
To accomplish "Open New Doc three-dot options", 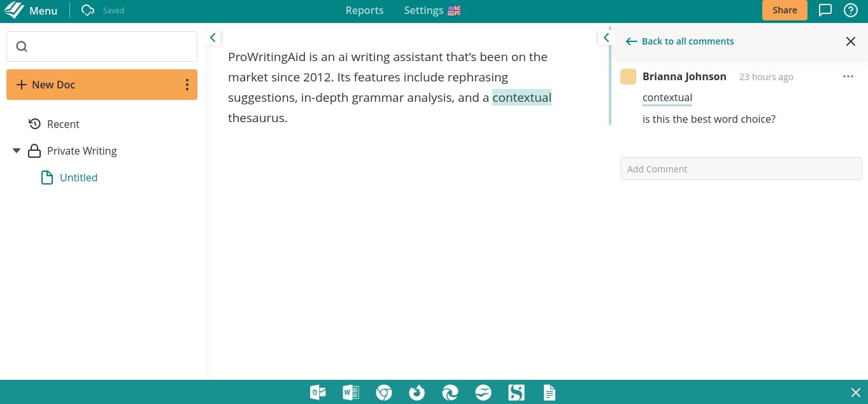I will (x=187, y=85).
